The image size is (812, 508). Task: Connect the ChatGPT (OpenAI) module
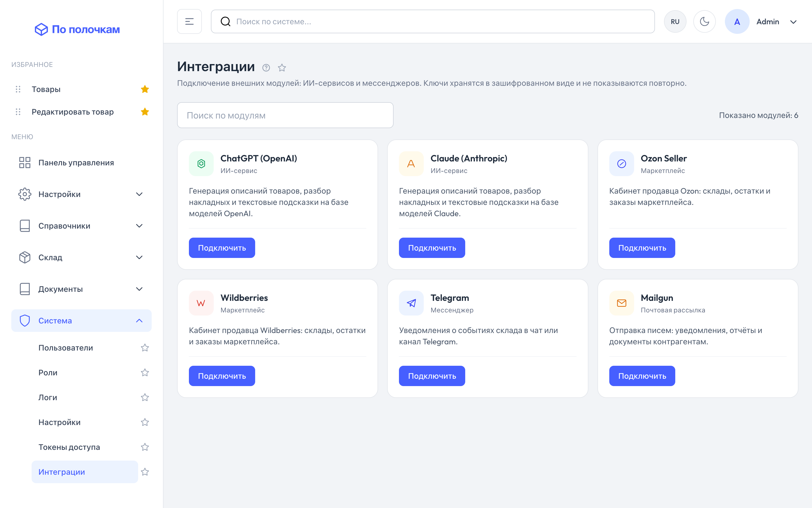click(222, 248)
